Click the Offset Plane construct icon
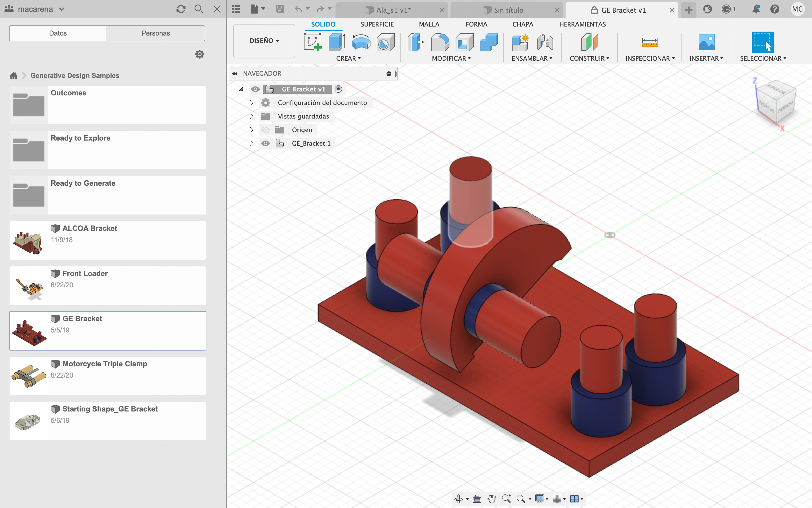Viewport: 812px width, 508px height. tap(590, 42)
